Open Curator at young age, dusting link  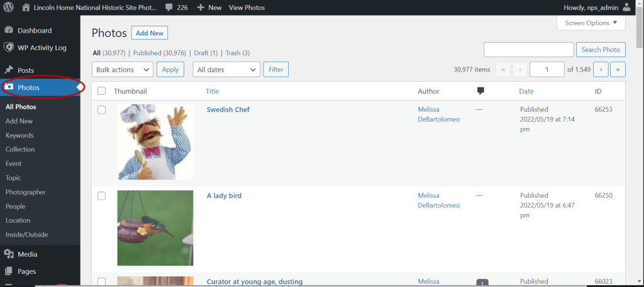pos(255,282)
